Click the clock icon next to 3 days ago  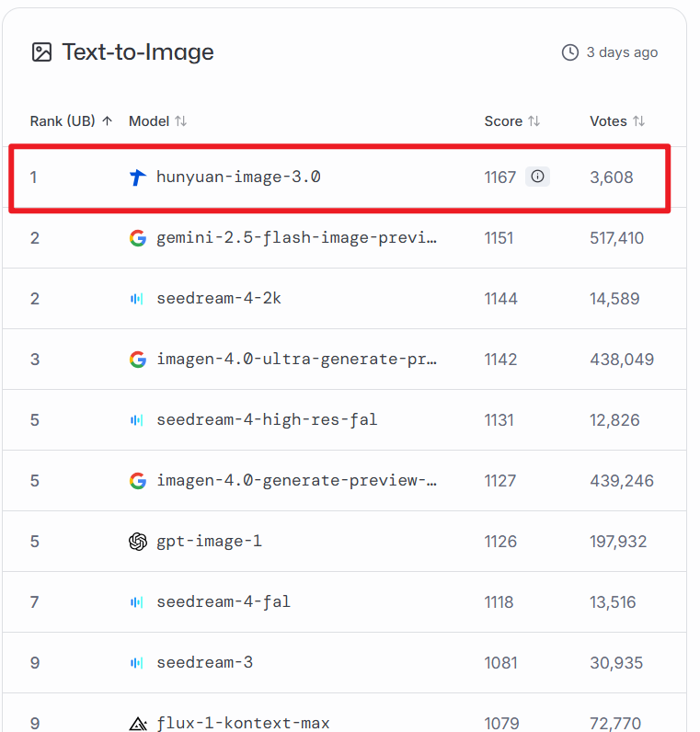coord(570,52)
